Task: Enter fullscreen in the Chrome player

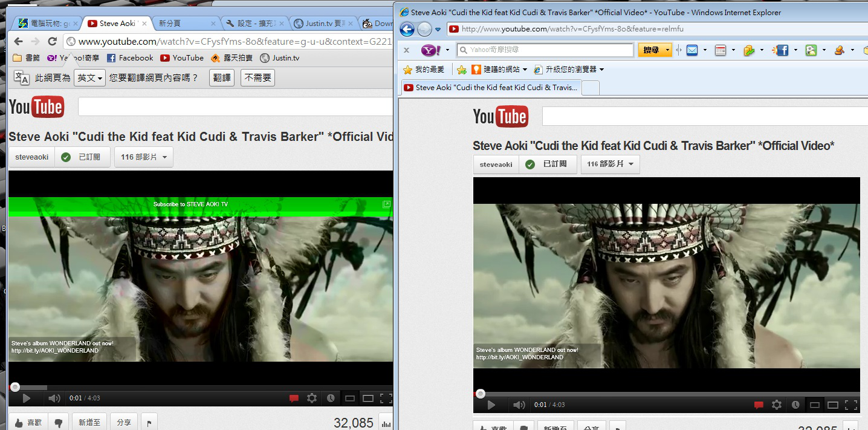Action: [x=386, y=399]
